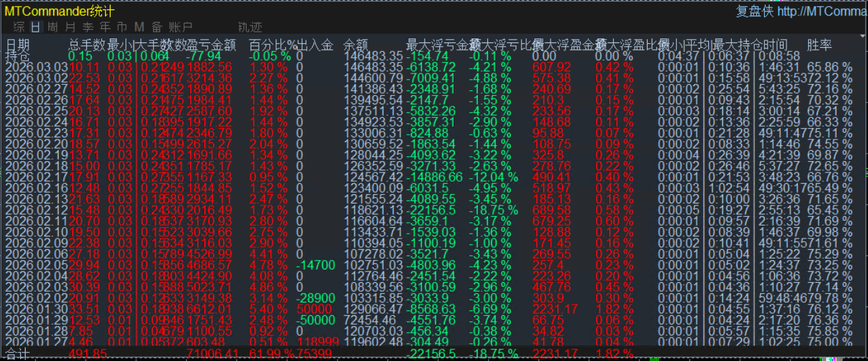The height and width of the screenshot is (361, 868).
Task: Open the 月 monthly statistics tab
Action: (x=71, y=28)
